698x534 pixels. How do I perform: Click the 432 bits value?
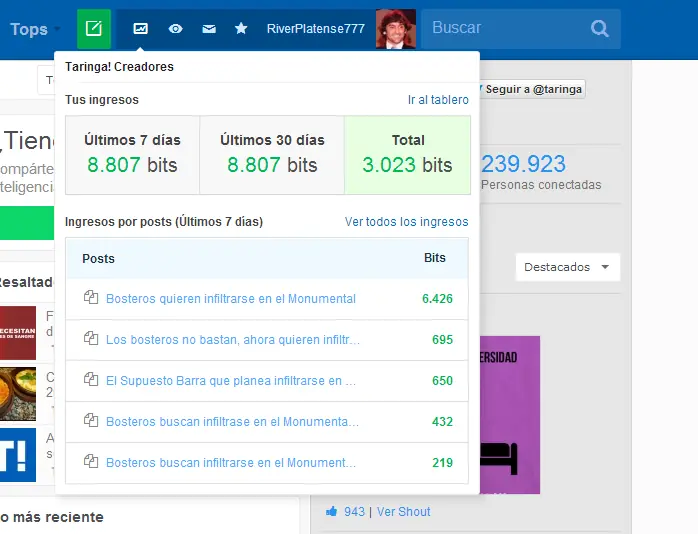[x=442, y=421]
